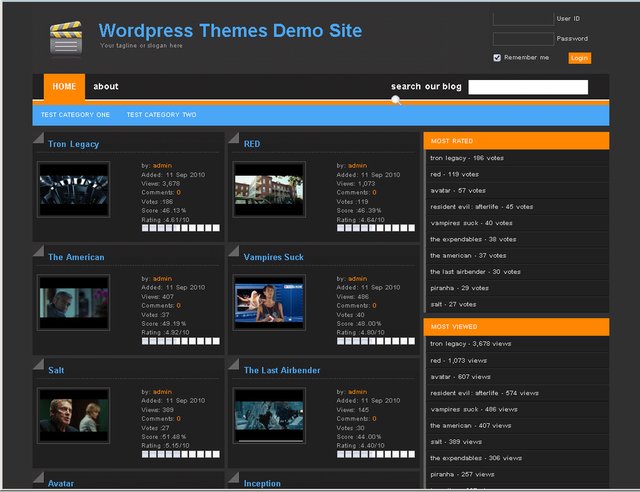Click admin author link on Salt
The height and width of the screenshot is (492, 640).
(x=162, y=392)
